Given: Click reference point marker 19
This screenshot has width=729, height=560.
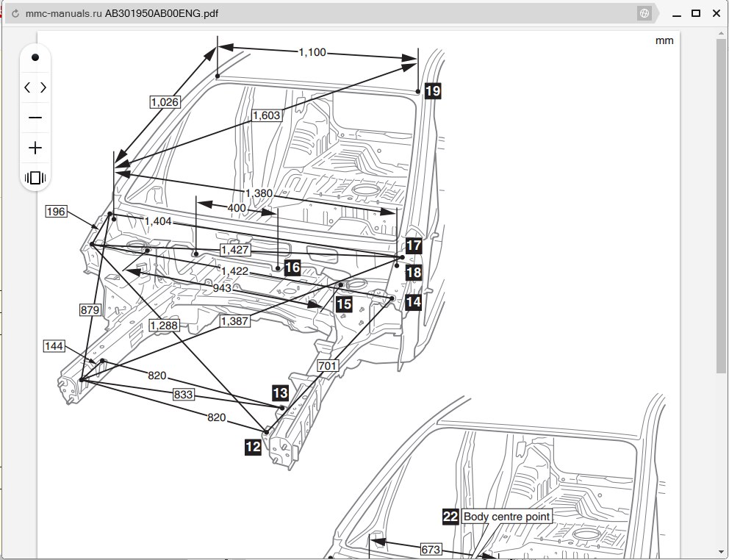Looking at the screenshot, I should (x=433, y=90).
